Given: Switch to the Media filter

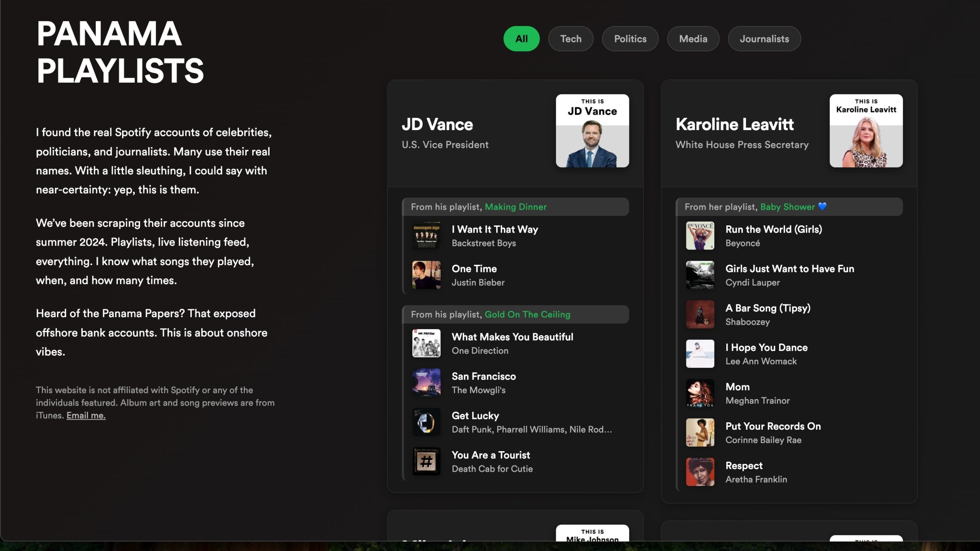Looking at the screenshot, I should (x=693, y=39).
